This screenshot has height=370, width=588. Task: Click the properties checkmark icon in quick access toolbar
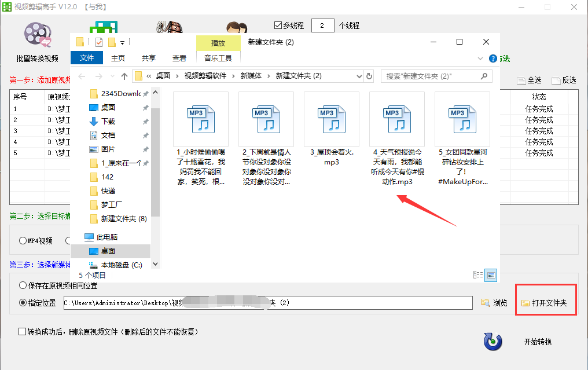99,42
